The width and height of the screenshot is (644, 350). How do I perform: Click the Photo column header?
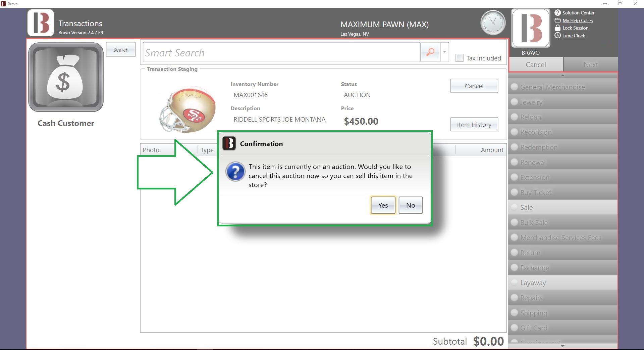(169, 150)
